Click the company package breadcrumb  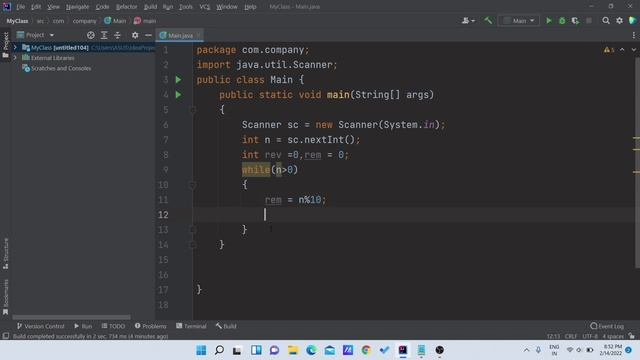(84, 21)
